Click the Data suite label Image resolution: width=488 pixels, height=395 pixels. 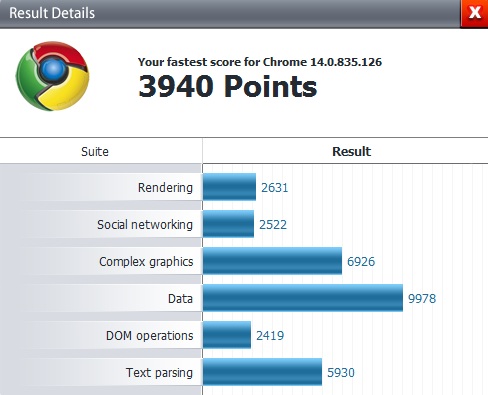tap(180, 299)
